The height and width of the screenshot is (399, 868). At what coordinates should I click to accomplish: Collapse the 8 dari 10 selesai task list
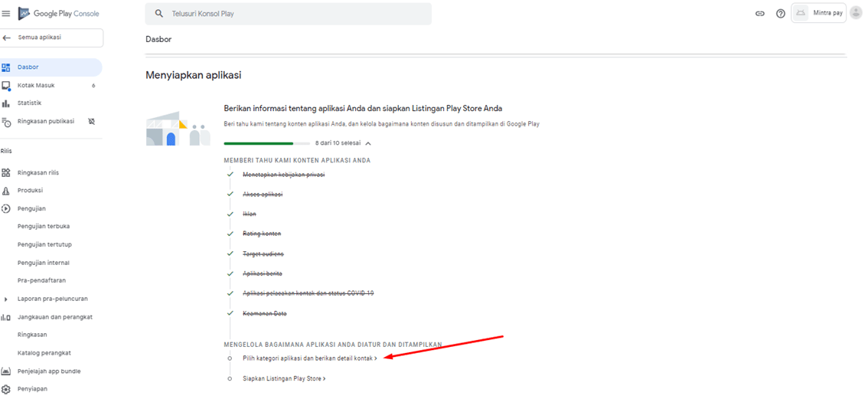[368, 143]
